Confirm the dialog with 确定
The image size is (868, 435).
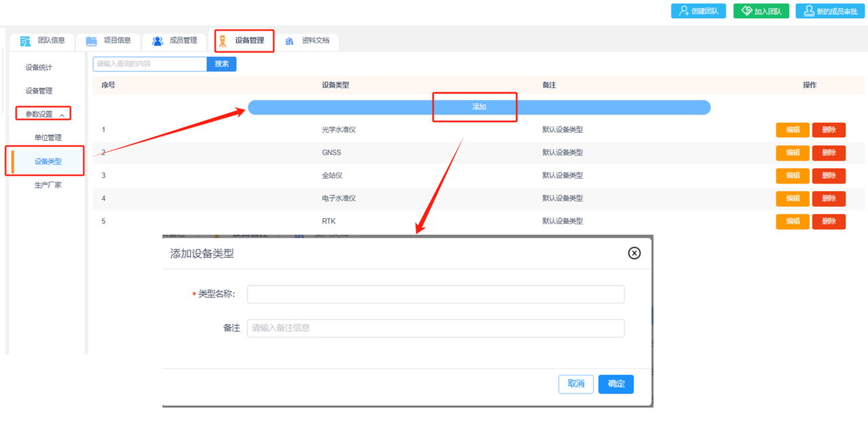click(x=616, y=384)
